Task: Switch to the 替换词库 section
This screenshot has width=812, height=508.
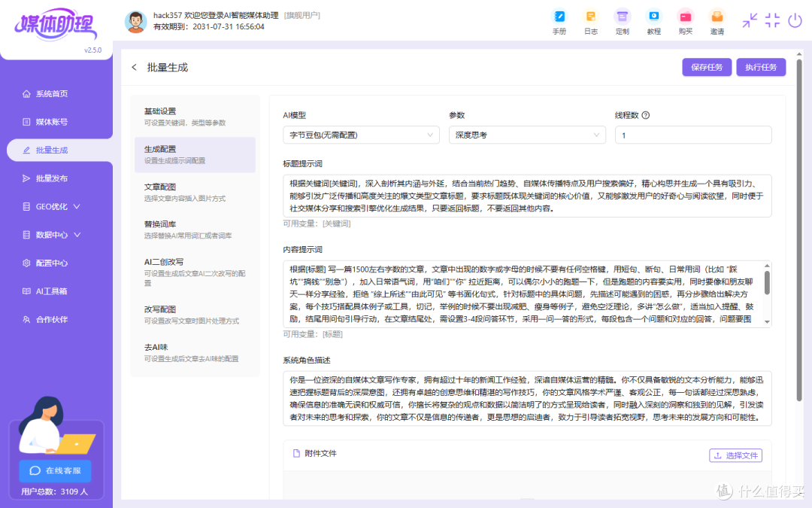Action: pos(195,230)
